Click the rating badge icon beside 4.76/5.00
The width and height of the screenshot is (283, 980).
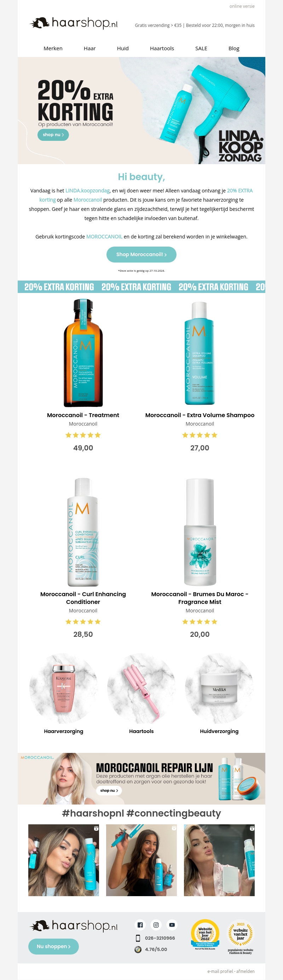(x=138, y=950)
